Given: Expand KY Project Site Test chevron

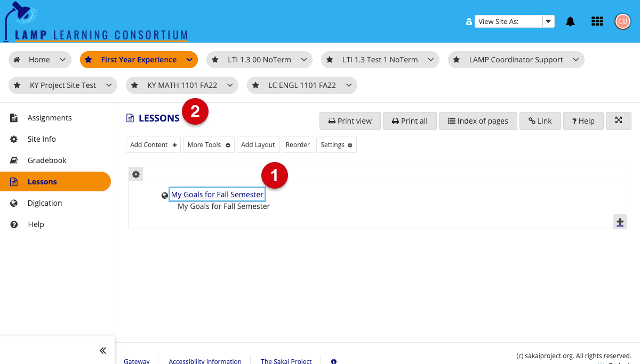Looking at the screenshot, I should tap(109, 85).
